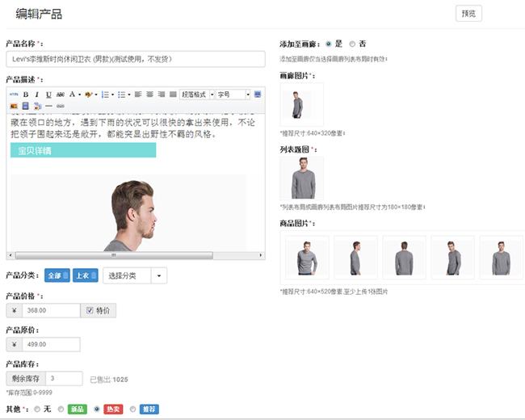Center-align text in description editor
525x420 pixels.
point(149,94)
